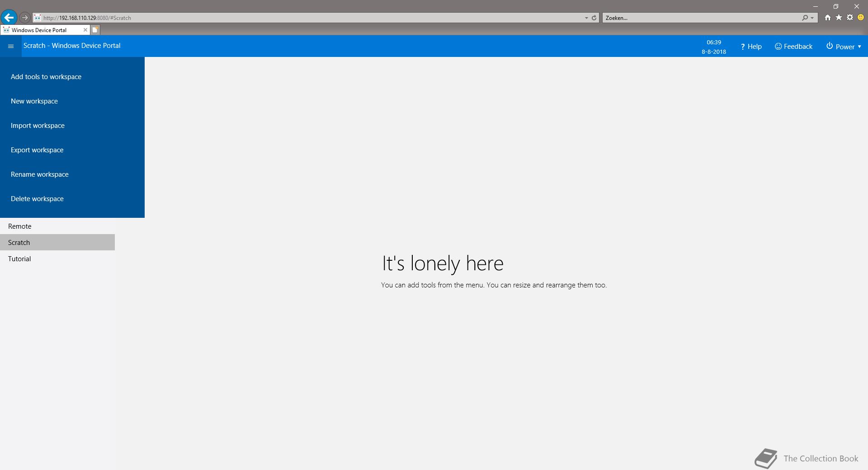Image resolution: width=868 pixels, height=470 pixels.
Task: Click the smiley feedback icon in browser toolbar
Action: [861, 18]
